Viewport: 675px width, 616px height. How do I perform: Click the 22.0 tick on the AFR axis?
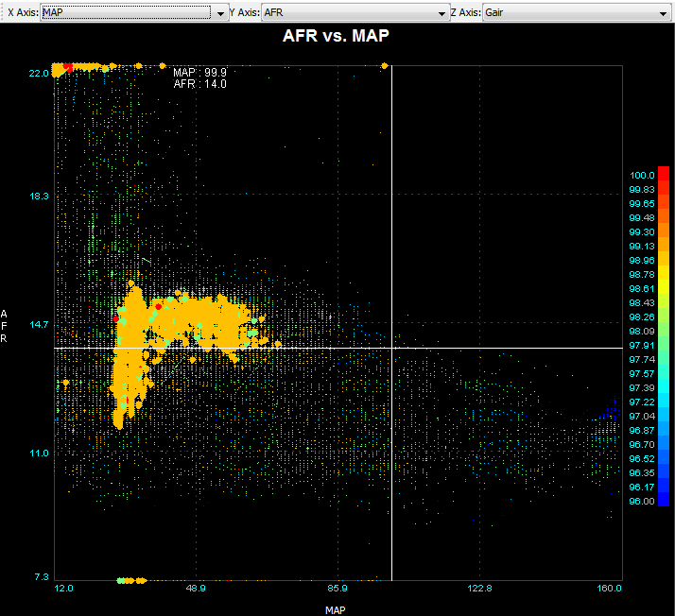coord(39,73)
